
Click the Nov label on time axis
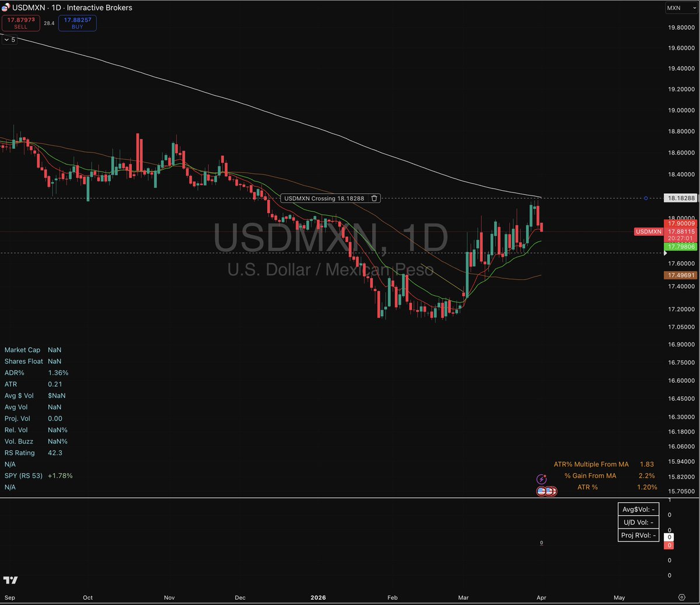169,597
